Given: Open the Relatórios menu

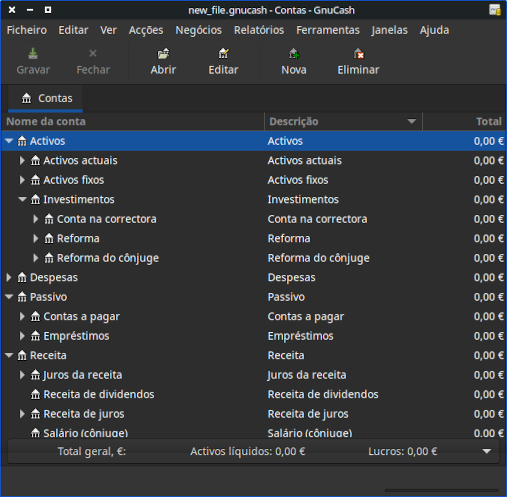Looking at the screenshot, I should point(259,30).
